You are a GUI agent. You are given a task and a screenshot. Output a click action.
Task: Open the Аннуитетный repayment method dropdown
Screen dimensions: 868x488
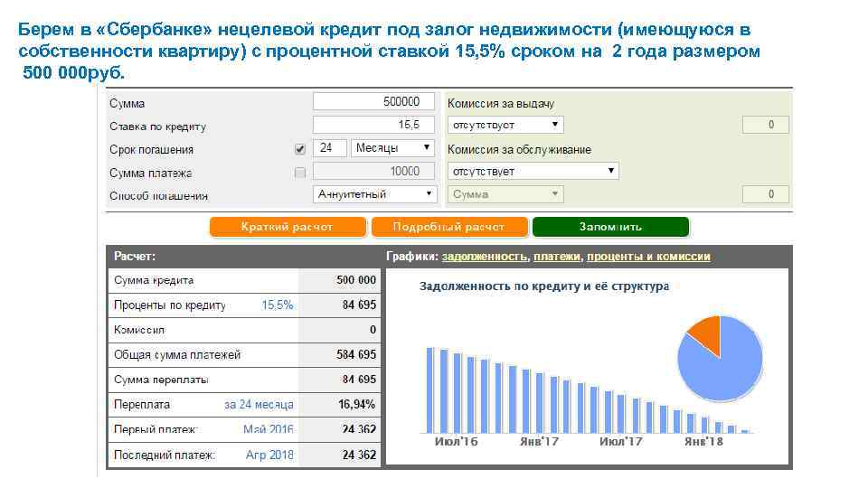[374, 194]
